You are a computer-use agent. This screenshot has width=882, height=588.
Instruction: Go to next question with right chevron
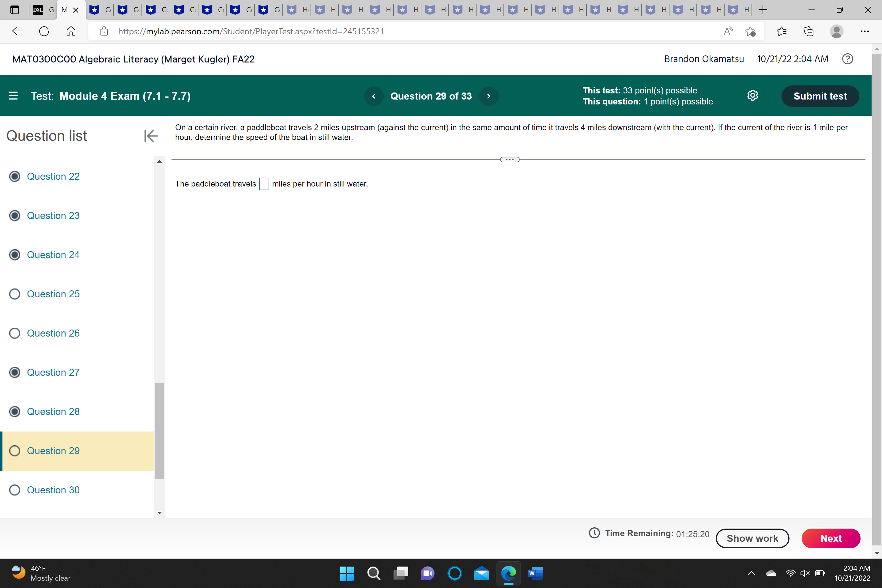[x=489, y=96]
